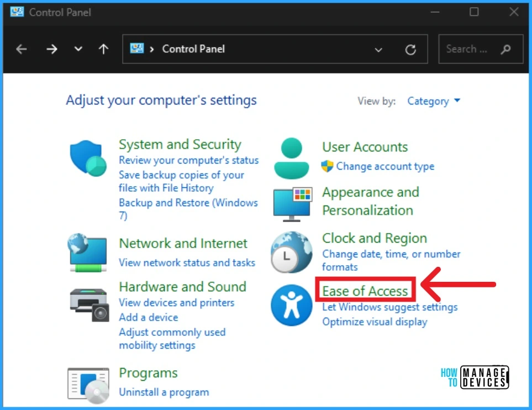Viewport: 532px width, 410px height.
Task: Open the System and Security shield icon
Action: pyautogui.click(x=88, y=158)
